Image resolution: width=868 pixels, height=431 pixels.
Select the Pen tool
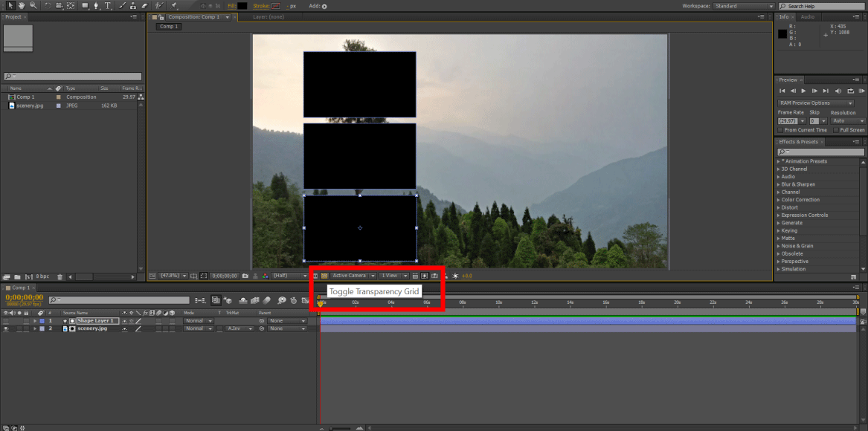tap(97, 5)
